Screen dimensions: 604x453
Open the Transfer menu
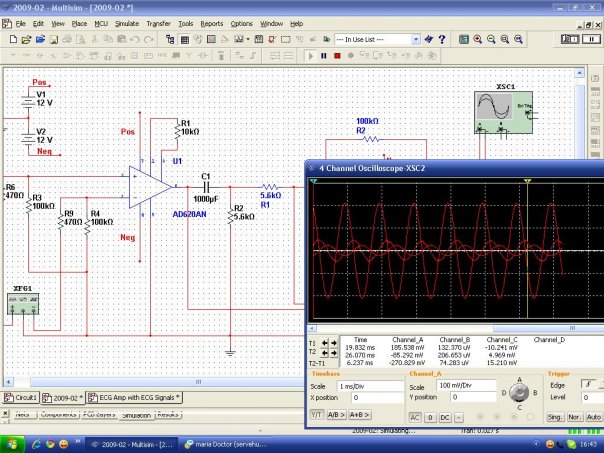tap(158, 24)
